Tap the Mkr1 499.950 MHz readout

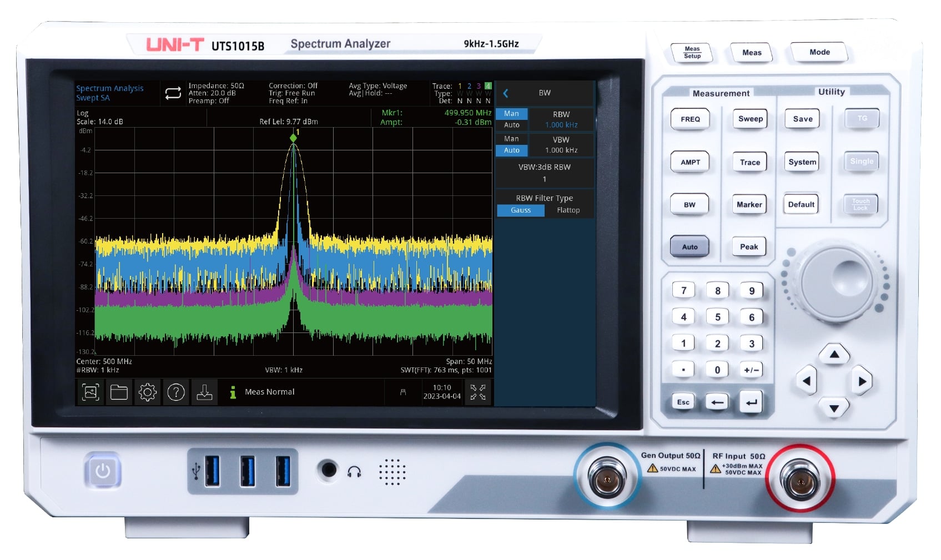(x=436, y=113)
